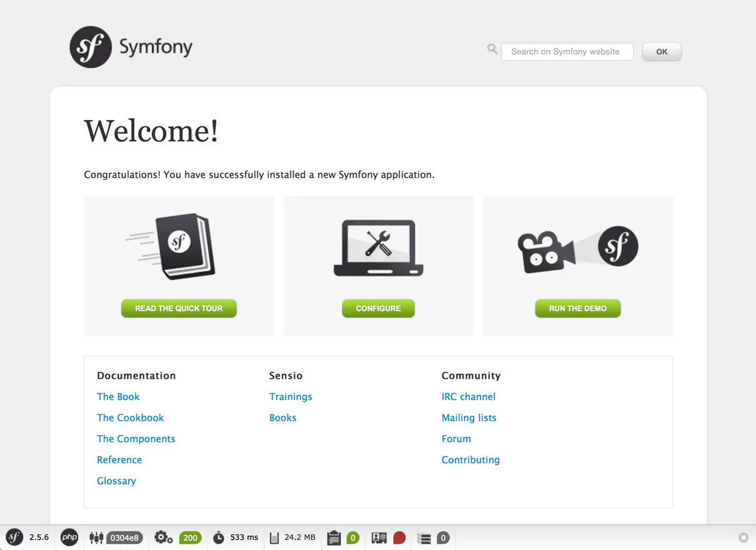
Task: Click the profiler token icon in toolbar
Action: pyautogui.click(x=96, y=537)
